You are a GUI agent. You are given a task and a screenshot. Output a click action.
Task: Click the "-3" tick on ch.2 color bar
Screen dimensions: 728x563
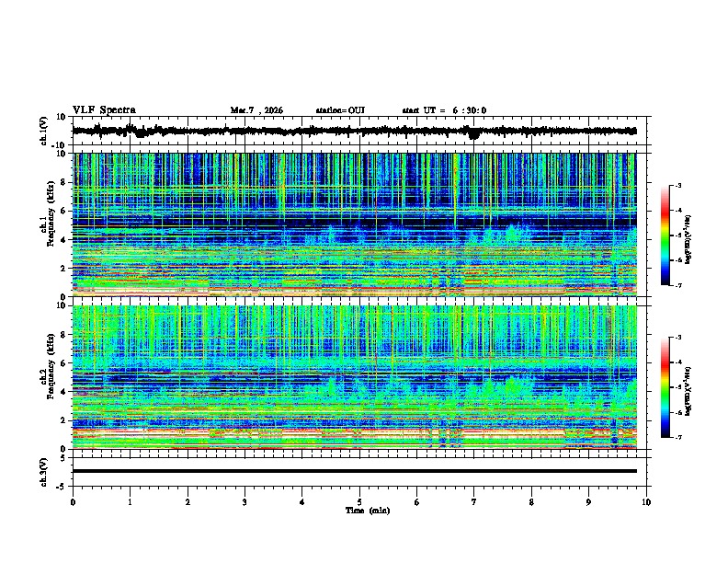677,338
